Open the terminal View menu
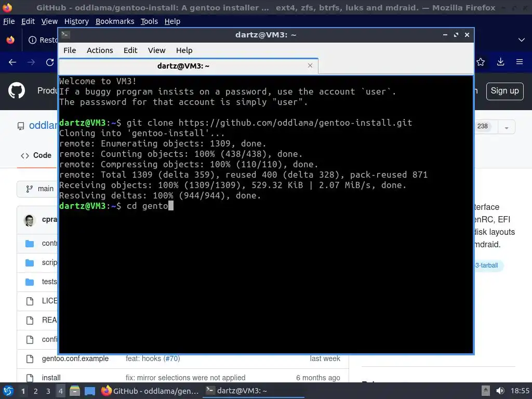 [x=156, y=50]
